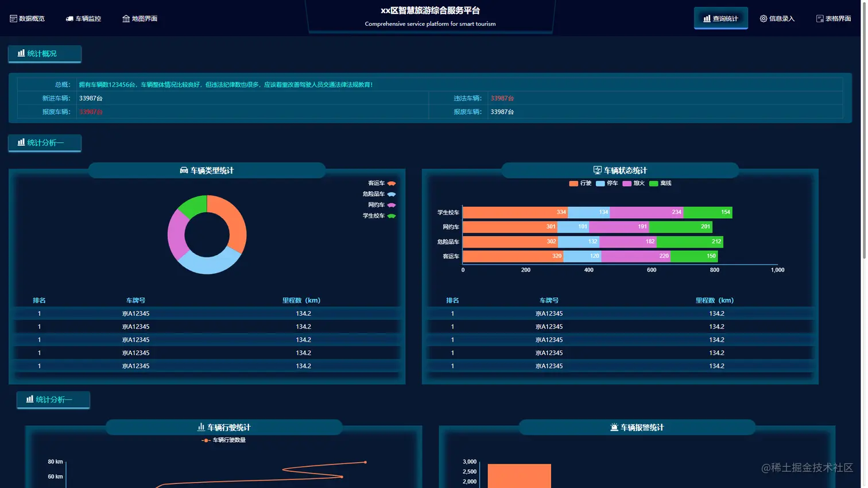The height and width of the screenshot is (488, 868).
Task: Click the 191 bar for 网约车
Action: click(619, 227)
